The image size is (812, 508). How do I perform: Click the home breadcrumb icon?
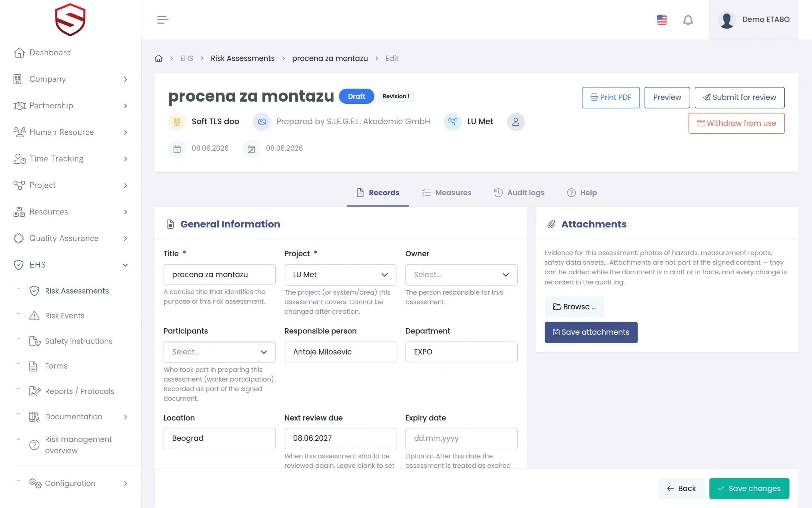click(159, 58)
